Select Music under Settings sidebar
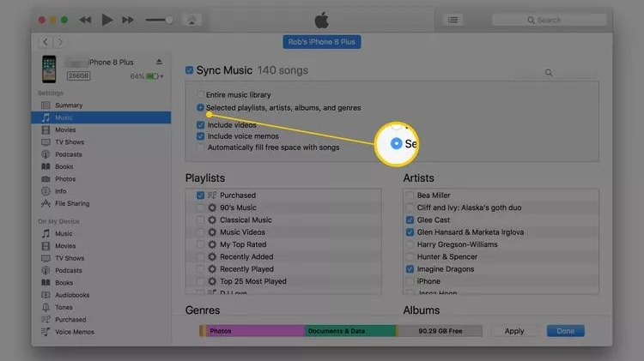 click(x=101, y=117)
